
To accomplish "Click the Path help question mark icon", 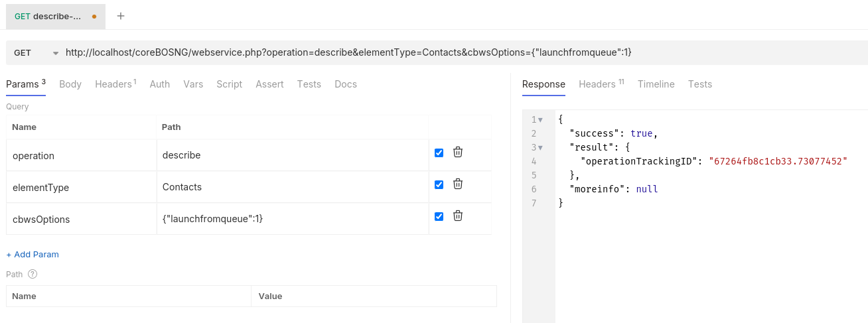I will point(33,274).
